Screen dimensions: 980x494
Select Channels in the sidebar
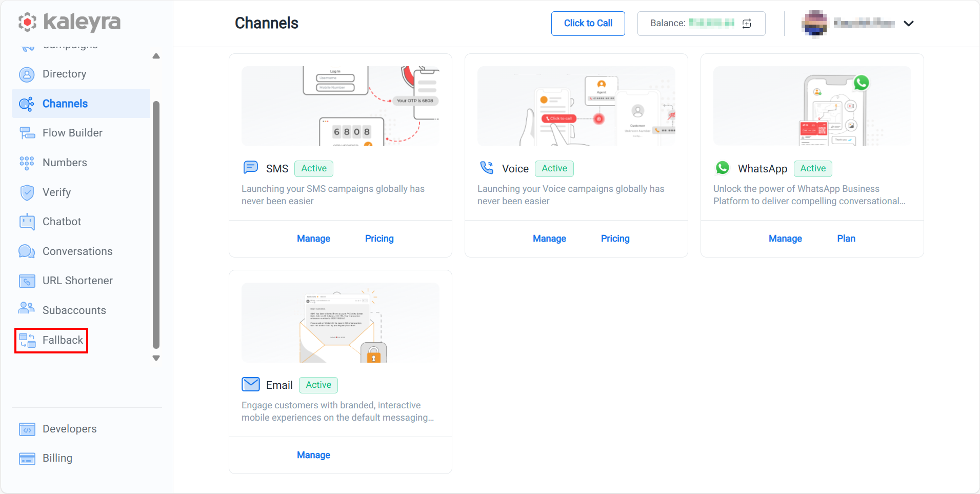coord(81,104)
